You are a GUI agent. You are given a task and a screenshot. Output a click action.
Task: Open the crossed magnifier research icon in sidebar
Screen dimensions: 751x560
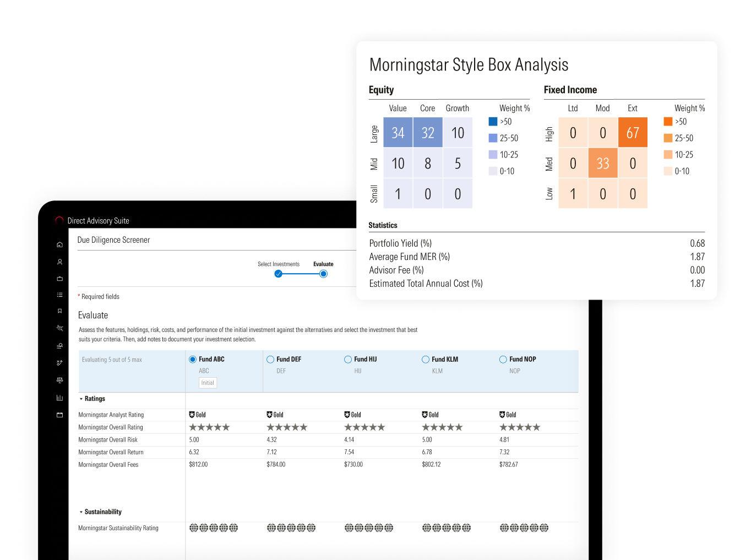pyautogui.click(x=59, y=328)
